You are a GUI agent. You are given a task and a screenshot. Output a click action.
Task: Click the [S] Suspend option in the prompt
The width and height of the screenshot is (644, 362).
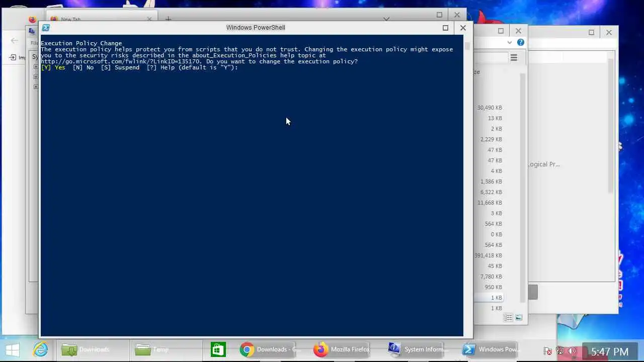pos(120,67)
